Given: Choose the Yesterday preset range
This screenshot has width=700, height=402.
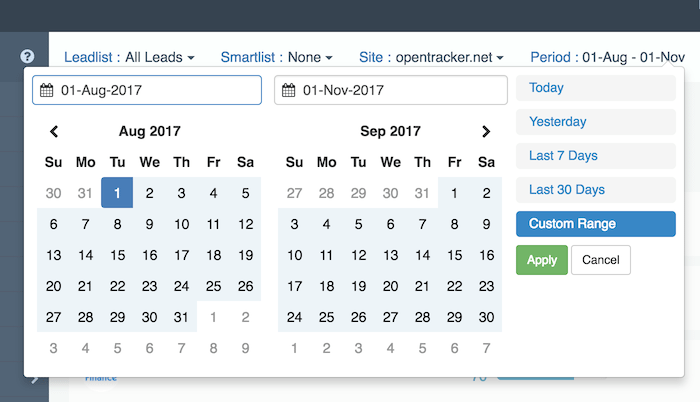Looking at the screenshot, I should [x=595, y=122].
